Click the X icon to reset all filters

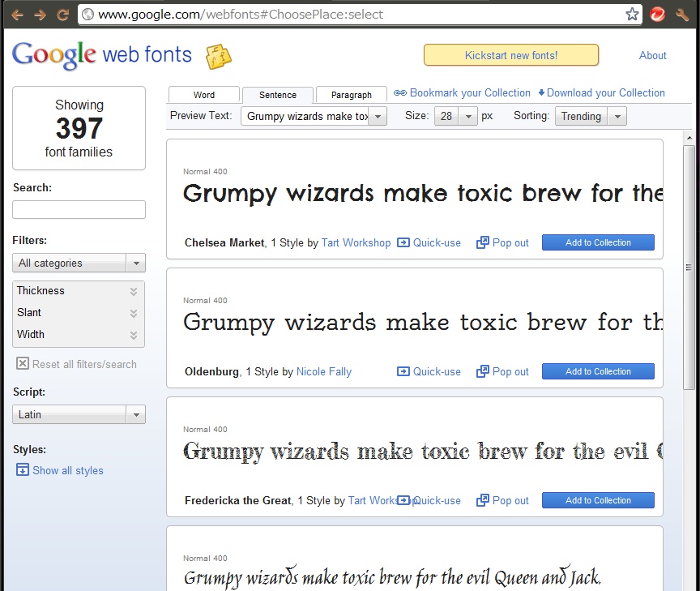[x=23, y=363]
